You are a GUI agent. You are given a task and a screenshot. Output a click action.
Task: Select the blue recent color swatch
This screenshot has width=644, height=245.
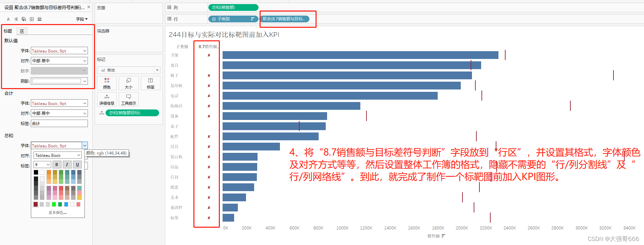coord(66,204)
